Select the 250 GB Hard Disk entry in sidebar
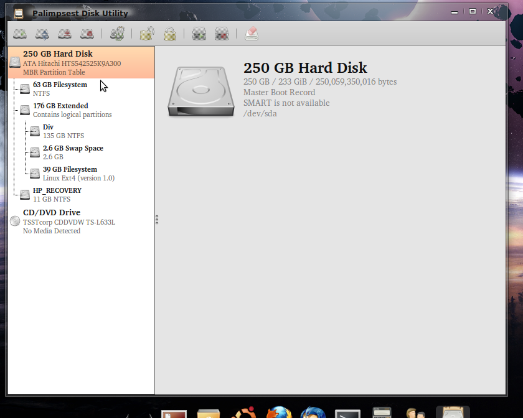Screen dimensions: 523x420 tap(81, 63)
